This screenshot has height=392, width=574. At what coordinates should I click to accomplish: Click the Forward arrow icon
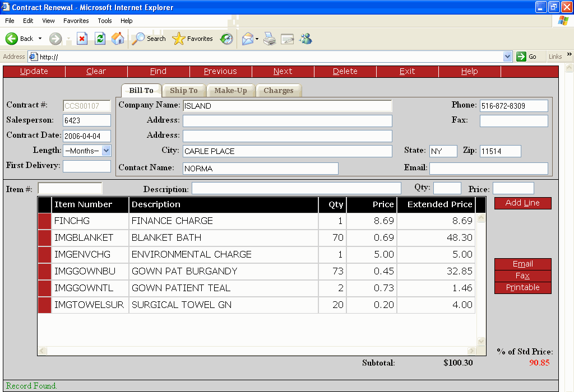point(55,39)
